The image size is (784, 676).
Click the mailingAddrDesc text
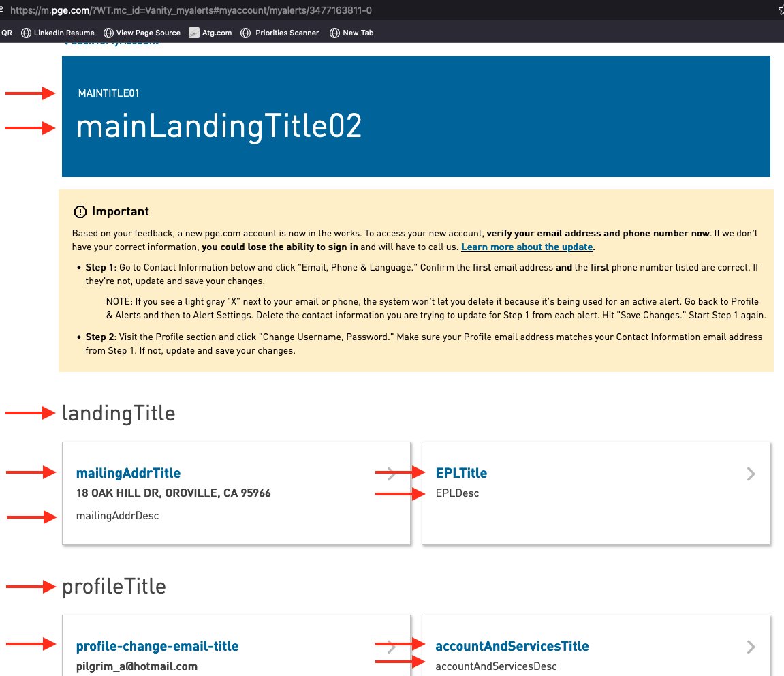118,516
